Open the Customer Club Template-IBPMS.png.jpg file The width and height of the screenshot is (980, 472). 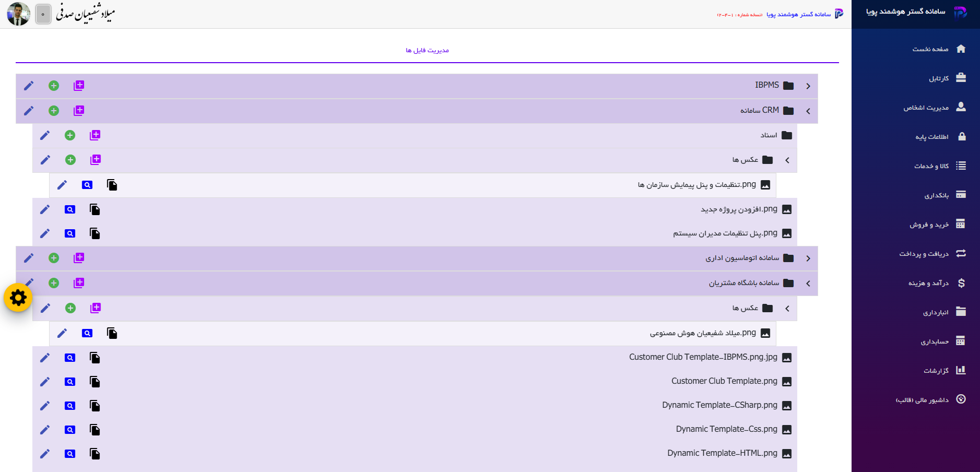[703, 357]
